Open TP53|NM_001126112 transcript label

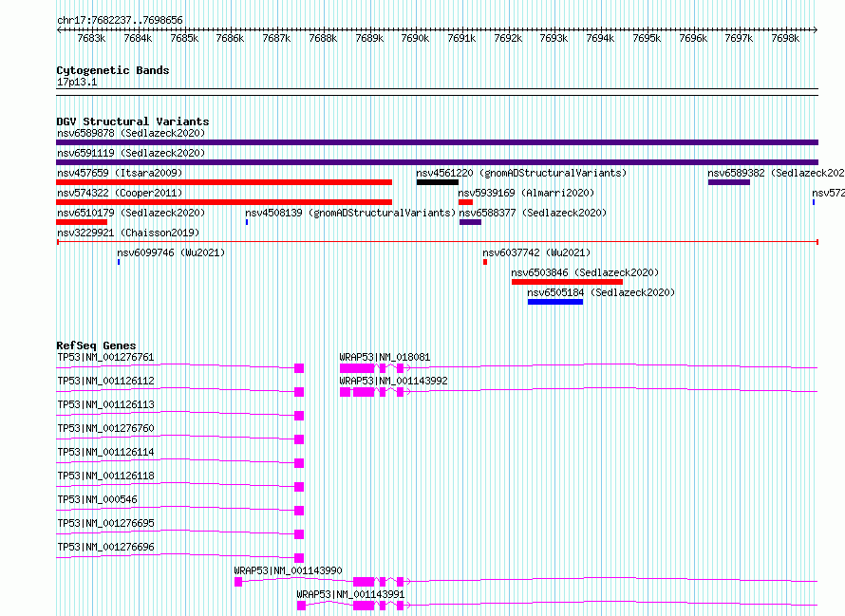[x=105, y=381]
